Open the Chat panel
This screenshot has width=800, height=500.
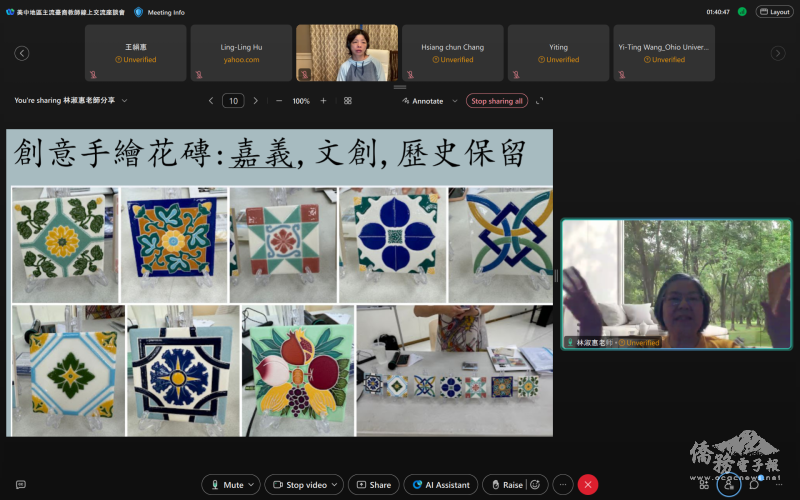(x=754, y=485)
